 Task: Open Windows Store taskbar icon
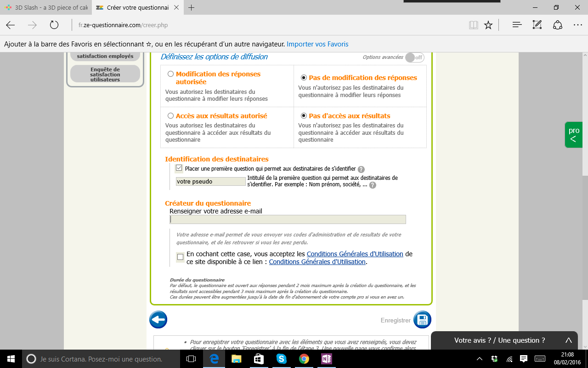point(259,359)
